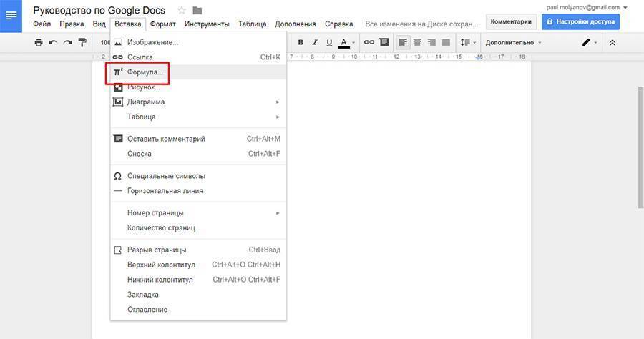
Task: Open the Файл menu
Action: point(42,24)
